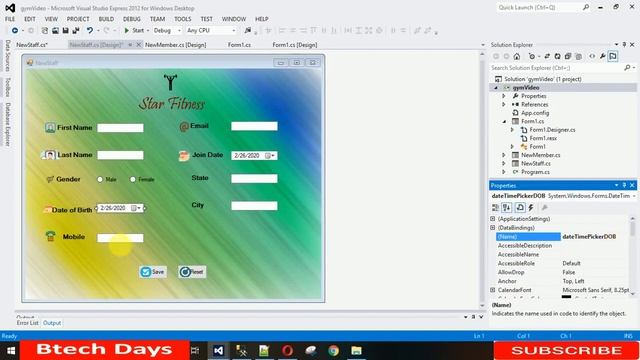Click the Start debug button label
Viewport: 640px width, 360px height.
tap(138, 31)
